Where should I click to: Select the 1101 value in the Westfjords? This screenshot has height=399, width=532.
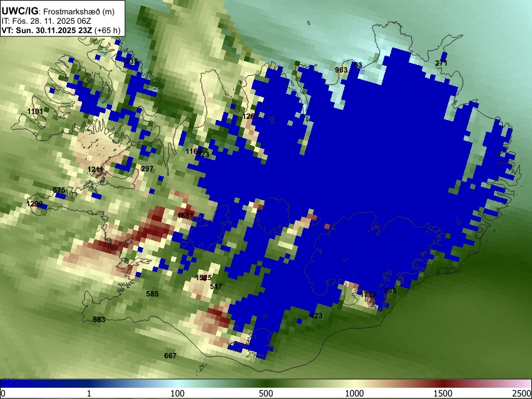(35, 111)
